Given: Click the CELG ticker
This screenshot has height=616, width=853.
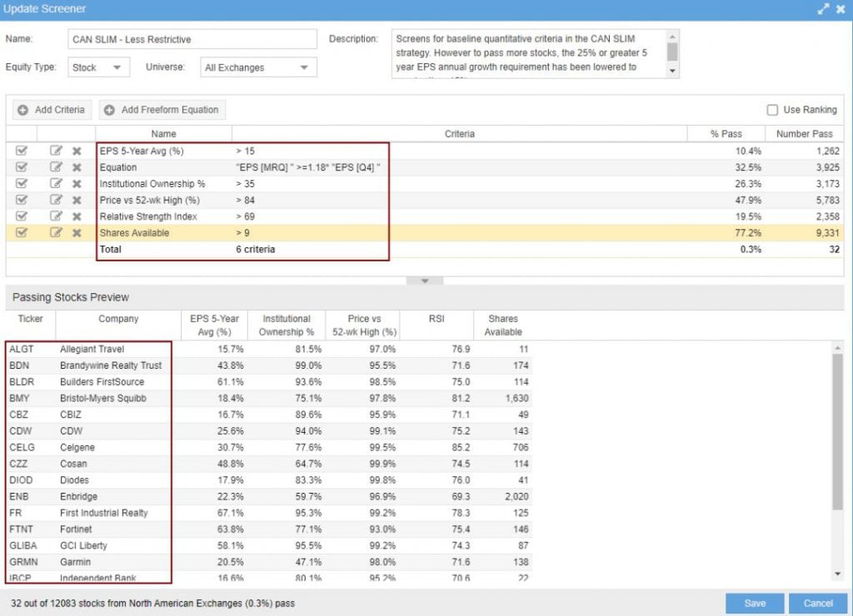Looking at the screenshot, I should click(x=22, y=447).
